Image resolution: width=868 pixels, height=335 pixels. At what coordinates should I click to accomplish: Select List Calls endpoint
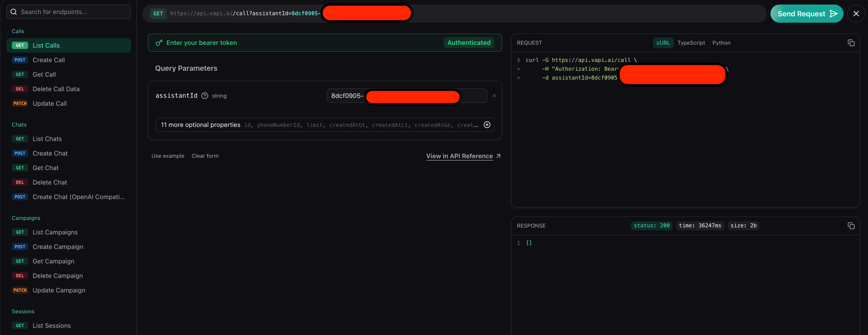(x=68, y=45)
